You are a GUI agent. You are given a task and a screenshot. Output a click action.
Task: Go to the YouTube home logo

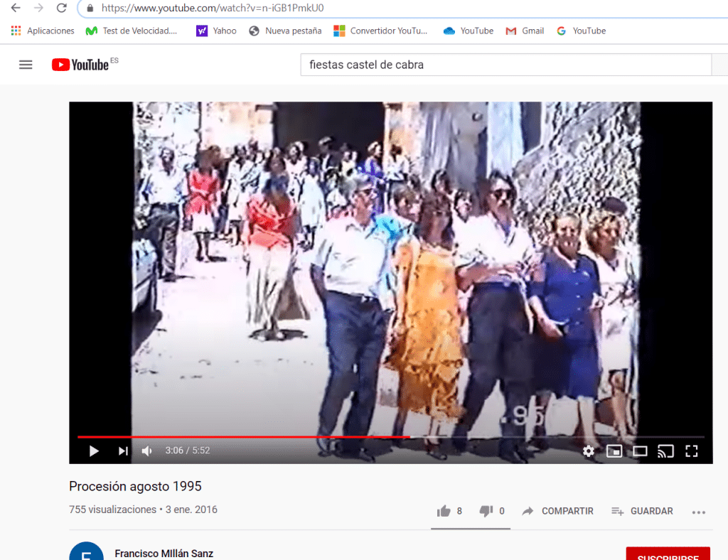click(x=80, y=65)
